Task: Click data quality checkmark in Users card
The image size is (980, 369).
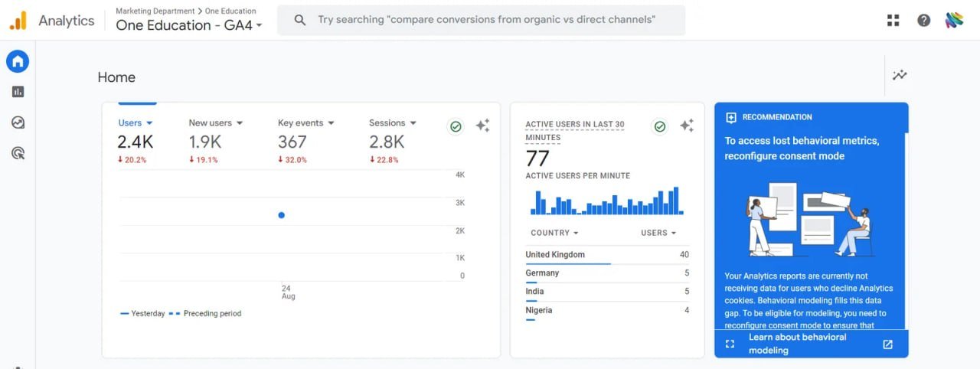Action: point(456,126)
